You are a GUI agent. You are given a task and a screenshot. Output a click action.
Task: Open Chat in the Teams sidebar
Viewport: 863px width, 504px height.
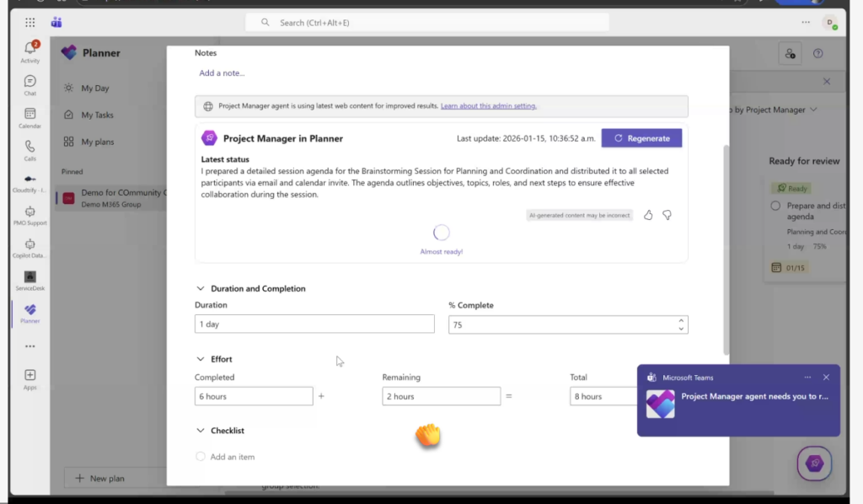[x=29, y=85]
